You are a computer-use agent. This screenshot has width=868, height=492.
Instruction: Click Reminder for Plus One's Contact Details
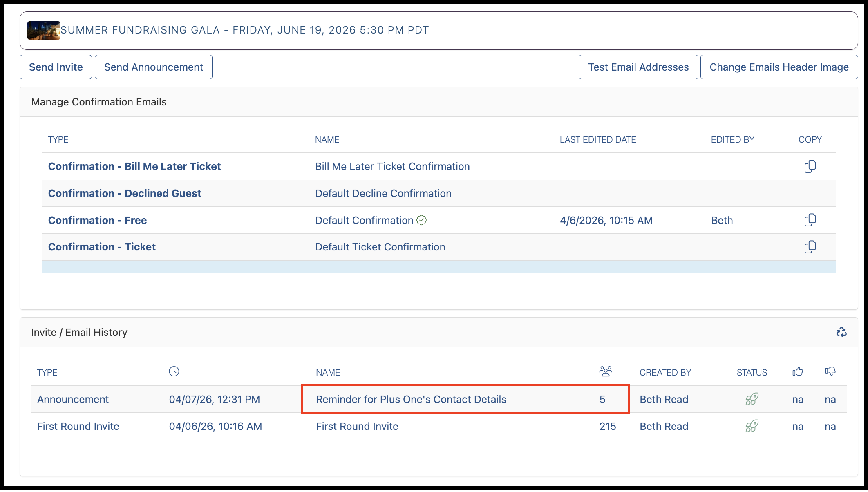tap(411, 399)
